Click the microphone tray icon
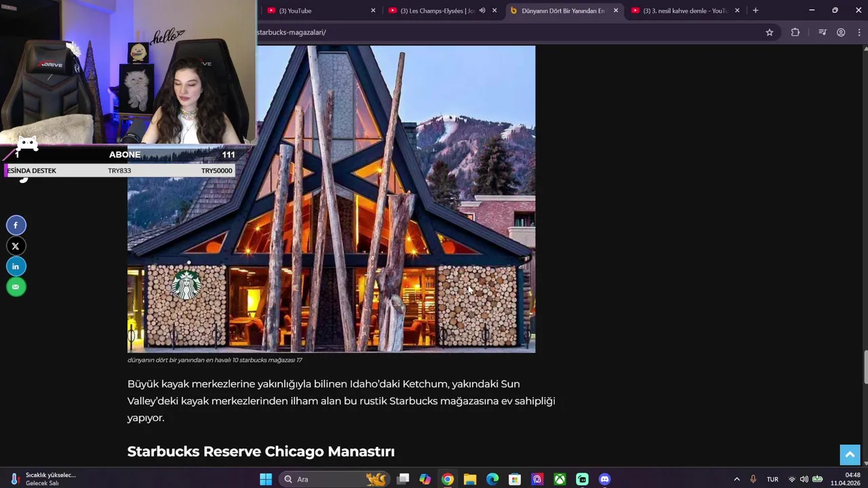This screenshot has height=488, width=868. (x=753, y=479)
